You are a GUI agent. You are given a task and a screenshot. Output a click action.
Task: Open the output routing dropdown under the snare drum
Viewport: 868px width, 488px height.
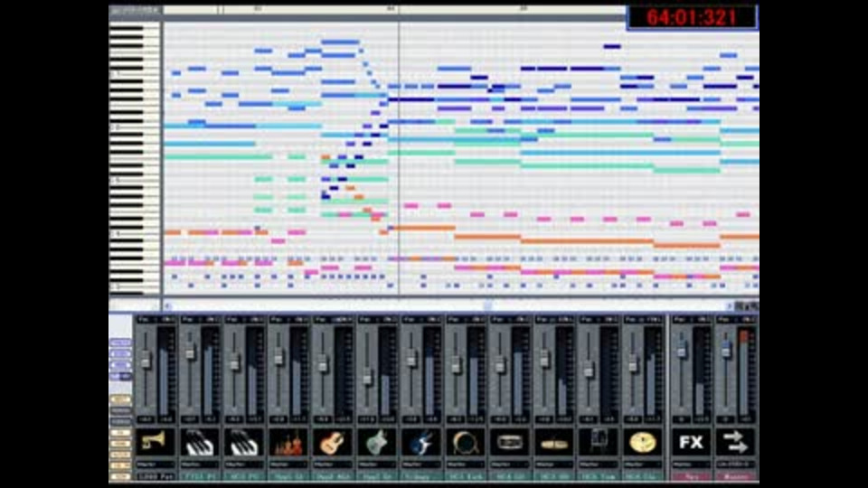(x=510, y=465)
